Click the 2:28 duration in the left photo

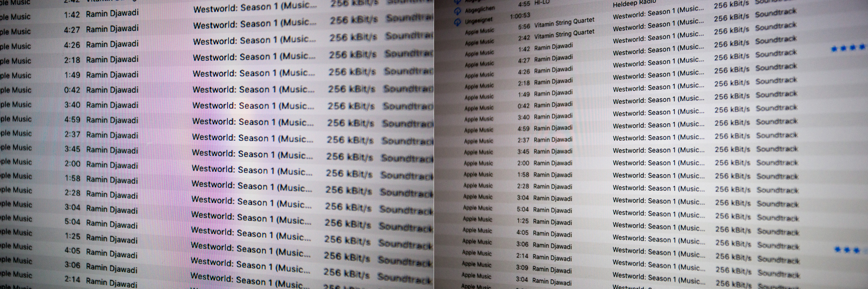(x=72, y=193)
